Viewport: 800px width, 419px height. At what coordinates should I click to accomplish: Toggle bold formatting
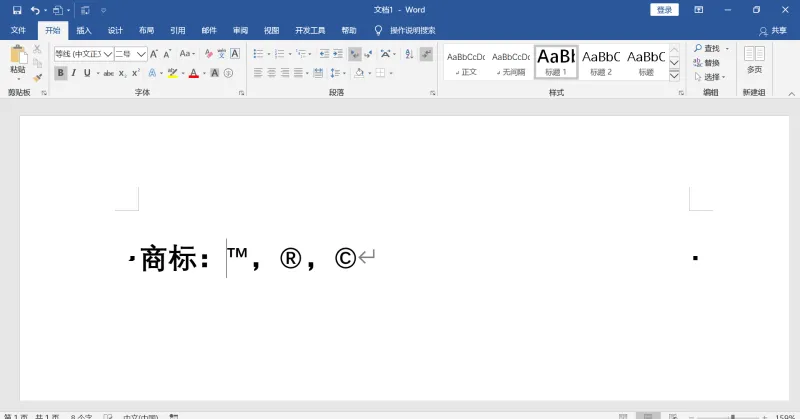[61, 73]
